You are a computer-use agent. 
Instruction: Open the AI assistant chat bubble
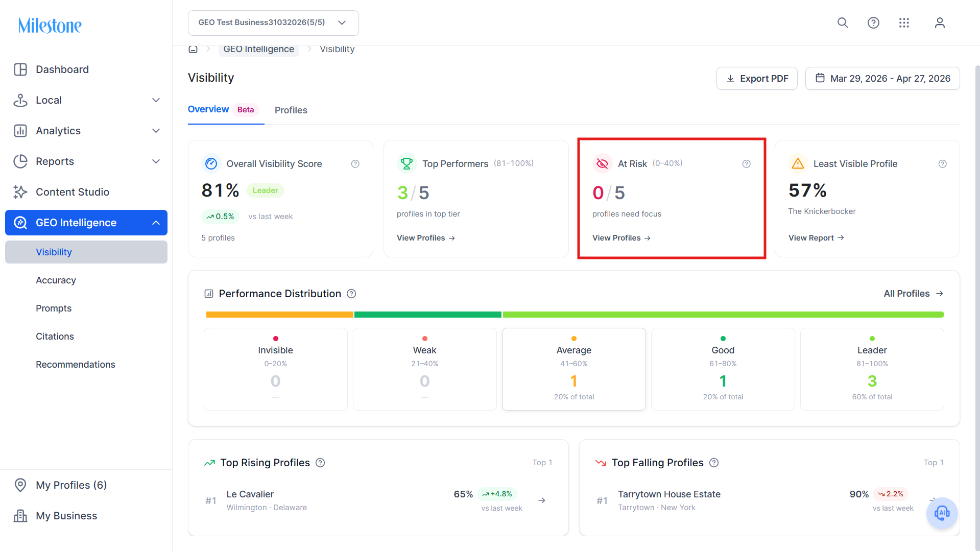(x=942, y=513)
